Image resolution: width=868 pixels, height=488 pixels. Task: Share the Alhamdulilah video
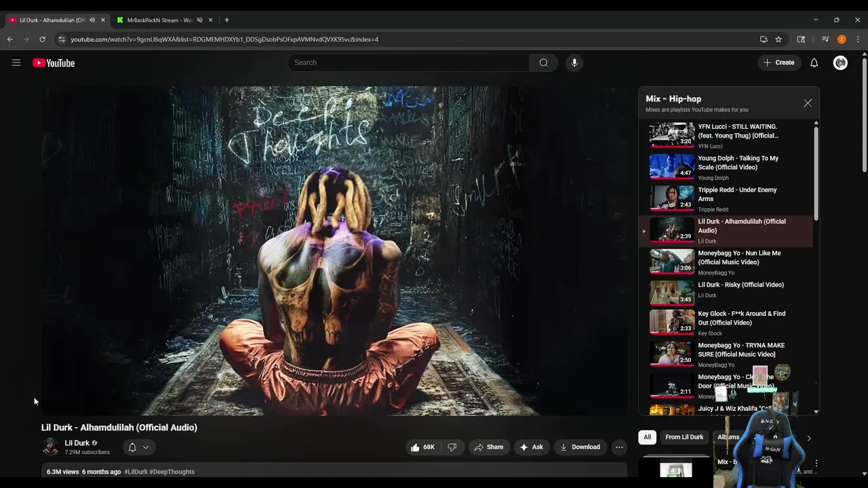[x=489, y=447]
